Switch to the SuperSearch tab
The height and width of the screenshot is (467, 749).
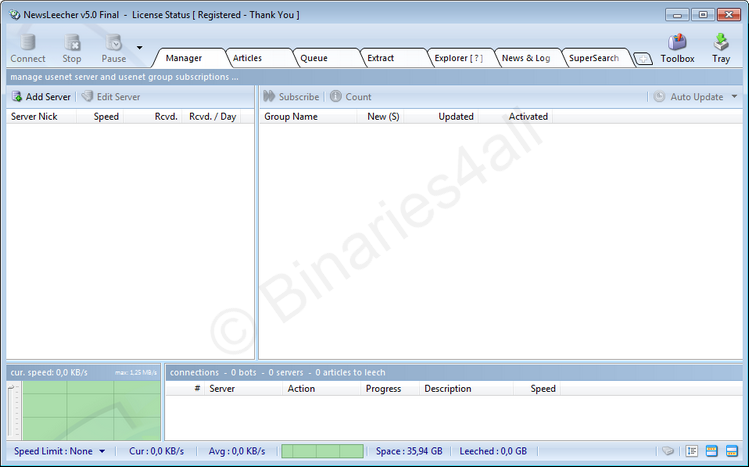[594, 58]
